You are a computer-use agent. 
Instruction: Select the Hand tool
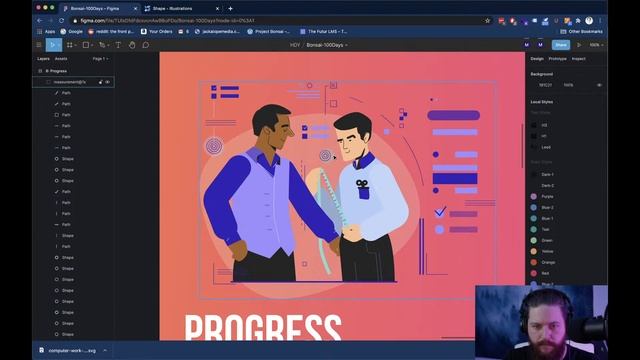click(x=132, y=45)
